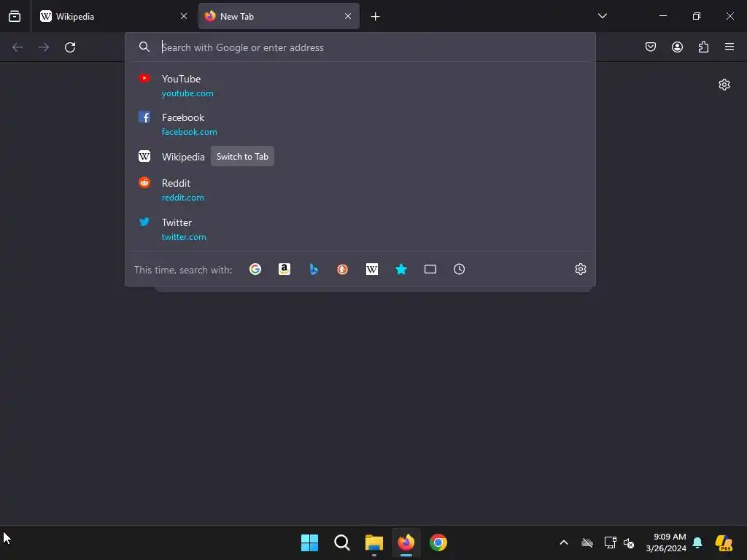
Task: Click the Twitter bird favicon
Action: (144, 222)
